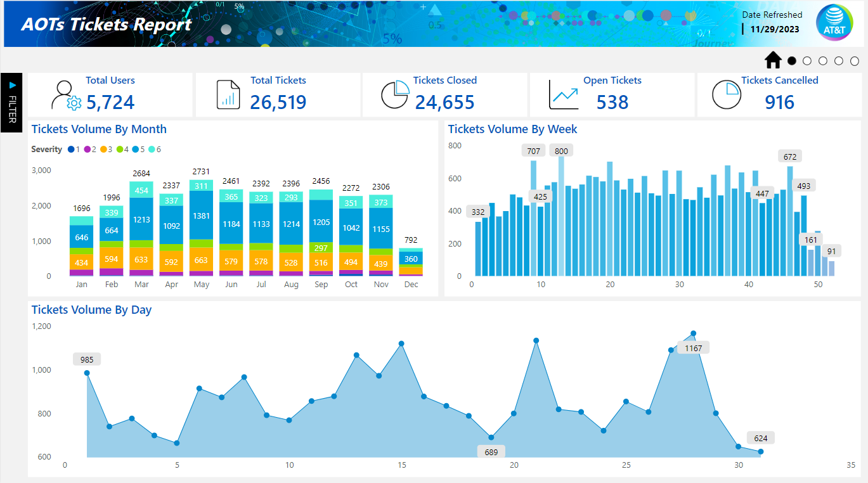The image size is (868, 483).
Task: Select the second page navigation dot
Action: tap(807, 61)
